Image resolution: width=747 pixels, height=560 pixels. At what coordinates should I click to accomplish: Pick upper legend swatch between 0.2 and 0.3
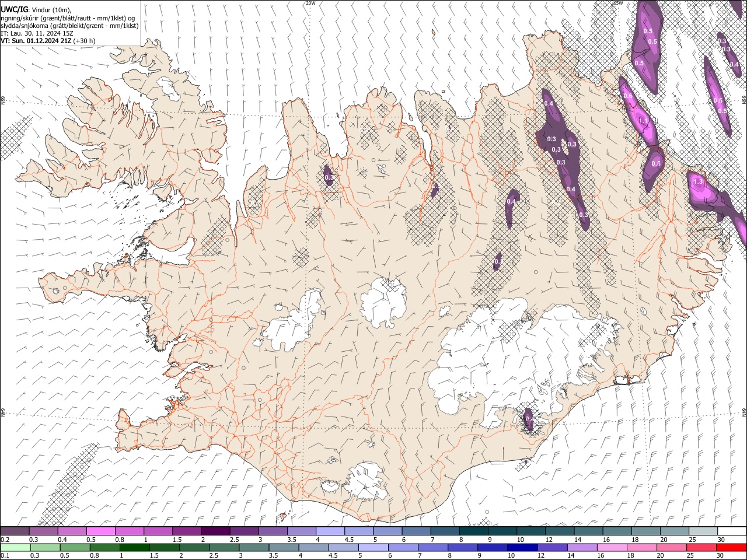tap(15, 531)
